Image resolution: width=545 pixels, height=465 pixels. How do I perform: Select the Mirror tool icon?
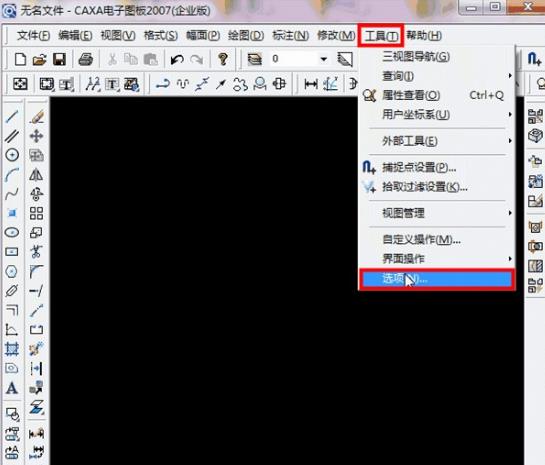(36, 174)
